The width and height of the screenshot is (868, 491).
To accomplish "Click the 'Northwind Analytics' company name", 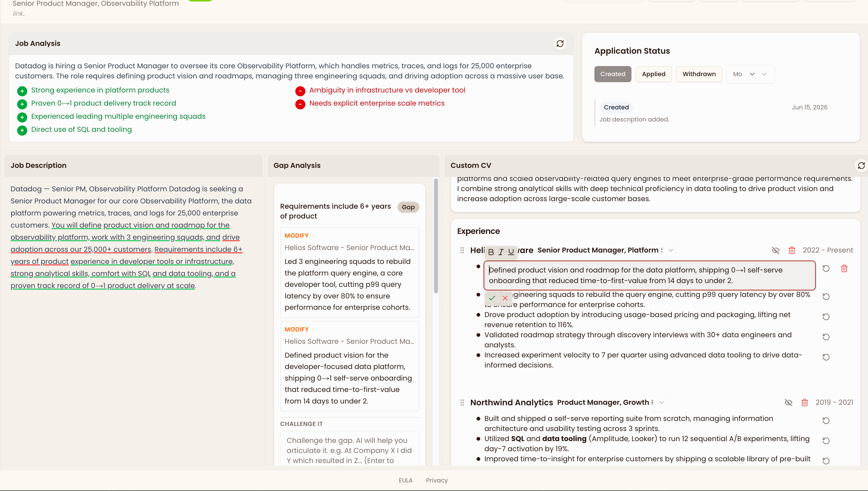I will pyautogui.click(x=511, y=402).
